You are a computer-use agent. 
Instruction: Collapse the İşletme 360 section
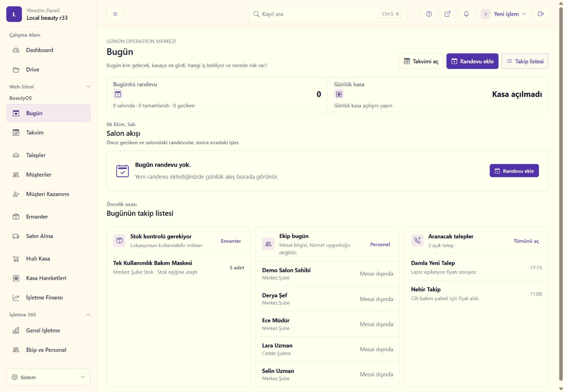click(88, 315)
